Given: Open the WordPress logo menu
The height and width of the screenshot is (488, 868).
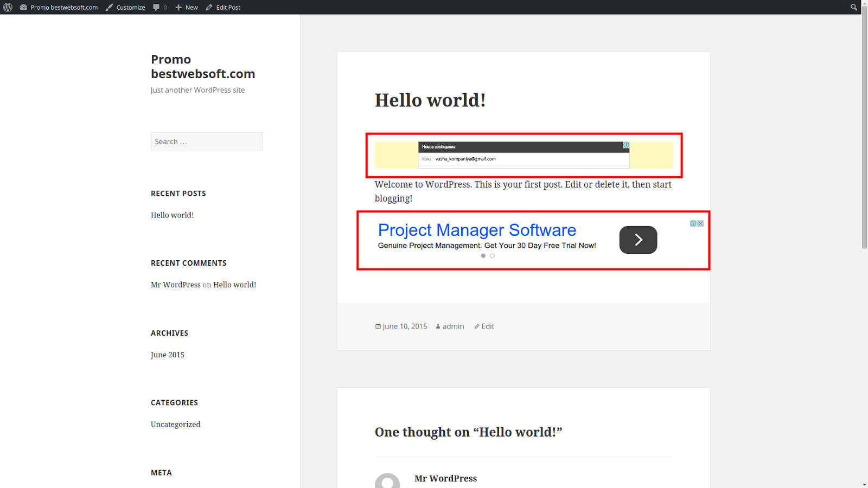Looking at the screenshot, I should click(x=8, y=7).
